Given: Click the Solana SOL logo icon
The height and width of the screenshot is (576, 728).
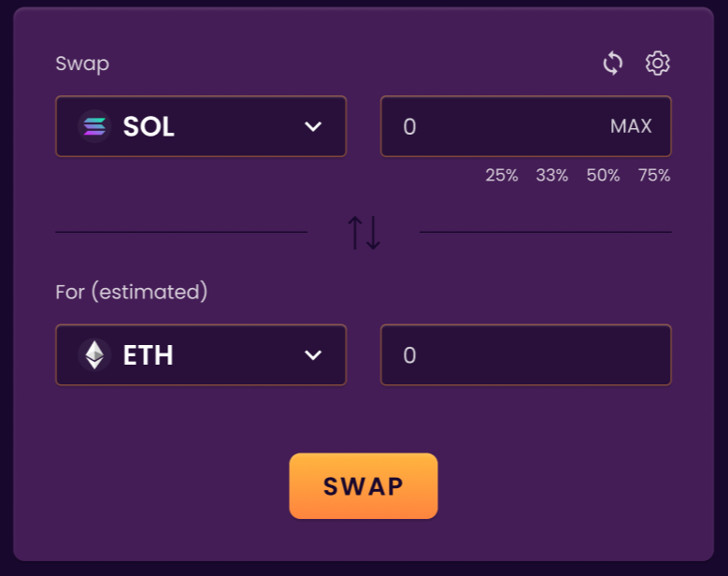Looking at the screenshot, I should (x=94, y=126).
